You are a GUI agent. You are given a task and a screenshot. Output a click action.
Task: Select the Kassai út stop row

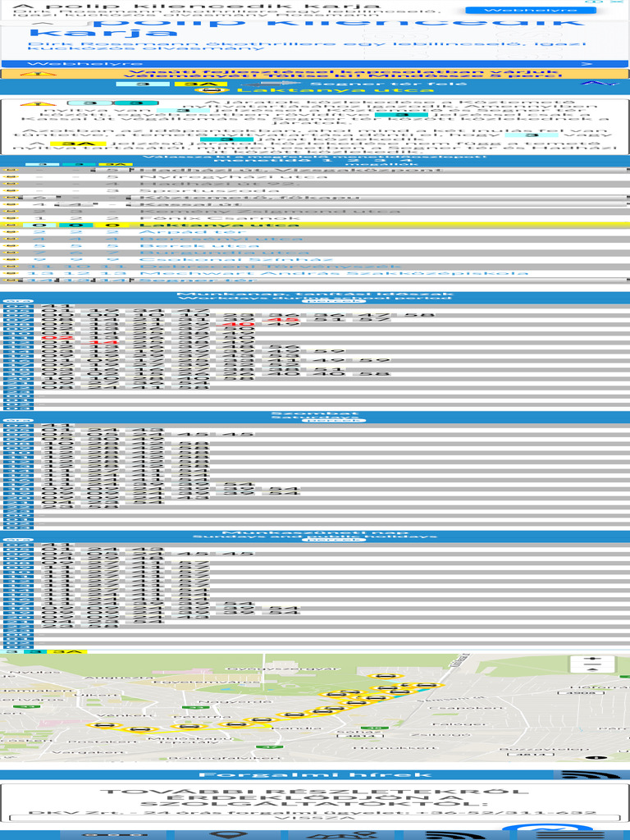(315, 204)
